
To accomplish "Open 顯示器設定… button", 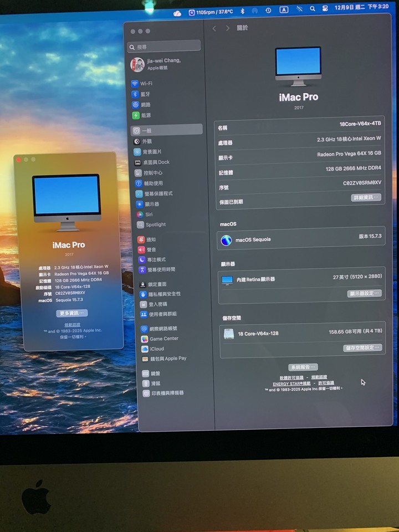I will tap(364, 294).
